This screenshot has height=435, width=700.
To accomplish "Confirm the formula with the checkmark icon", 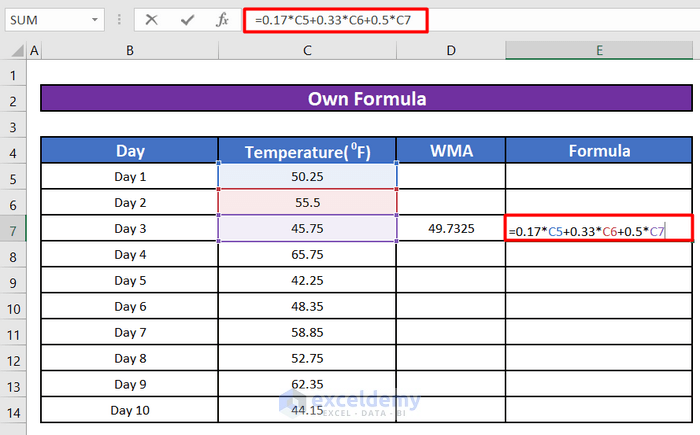I will pos(188,20).
